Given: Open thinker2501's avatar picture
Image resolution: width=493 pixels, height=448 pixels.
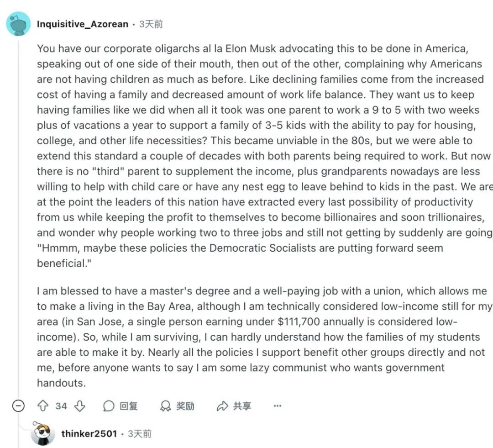Looking at the screenshot, I should click(43, 433).
